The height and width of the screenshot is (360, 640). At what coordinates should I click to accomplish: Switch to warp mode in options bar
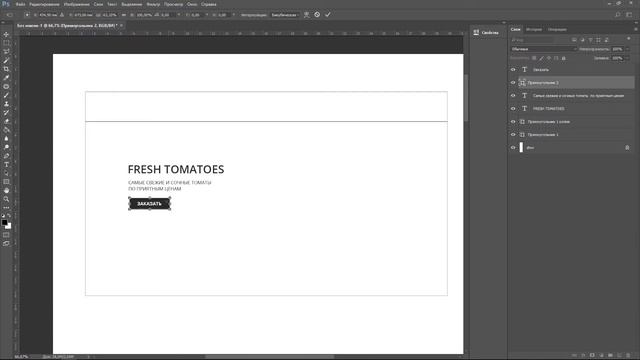[307, 15]
